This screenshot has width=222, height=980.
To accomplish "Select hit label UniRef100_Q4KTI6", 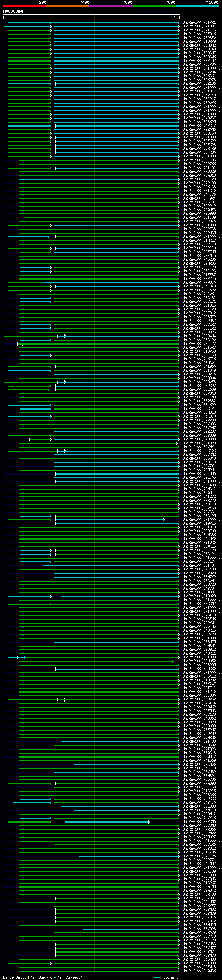I will (x=199, y=359).
